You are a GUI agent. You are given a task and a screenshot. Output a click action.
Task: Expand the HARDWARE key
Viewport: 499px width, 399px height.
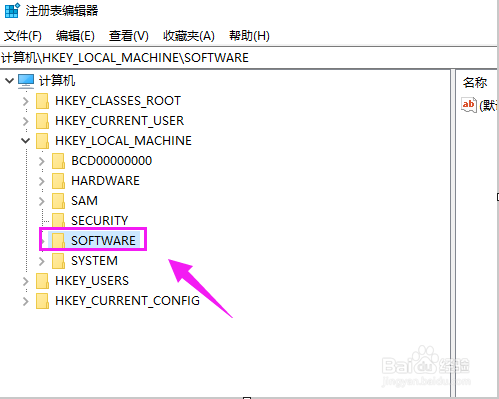tap(42, 181)
